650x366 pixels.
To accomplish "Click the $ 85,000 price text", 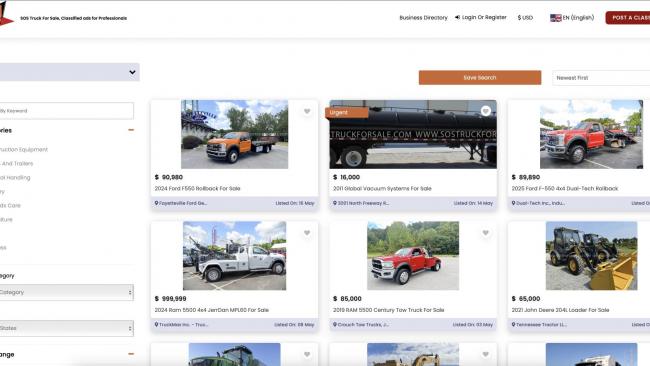I will click(347, 299).
